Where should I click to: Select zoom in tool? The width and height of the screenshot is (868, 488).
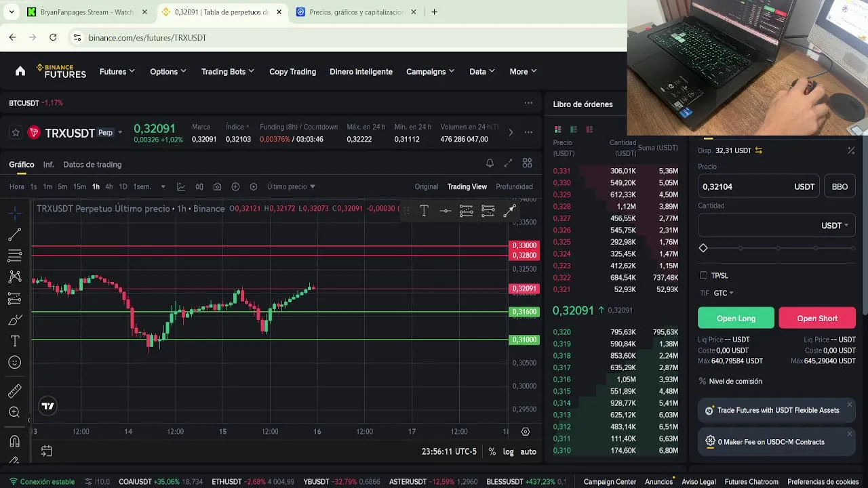[x=15, y=412]
